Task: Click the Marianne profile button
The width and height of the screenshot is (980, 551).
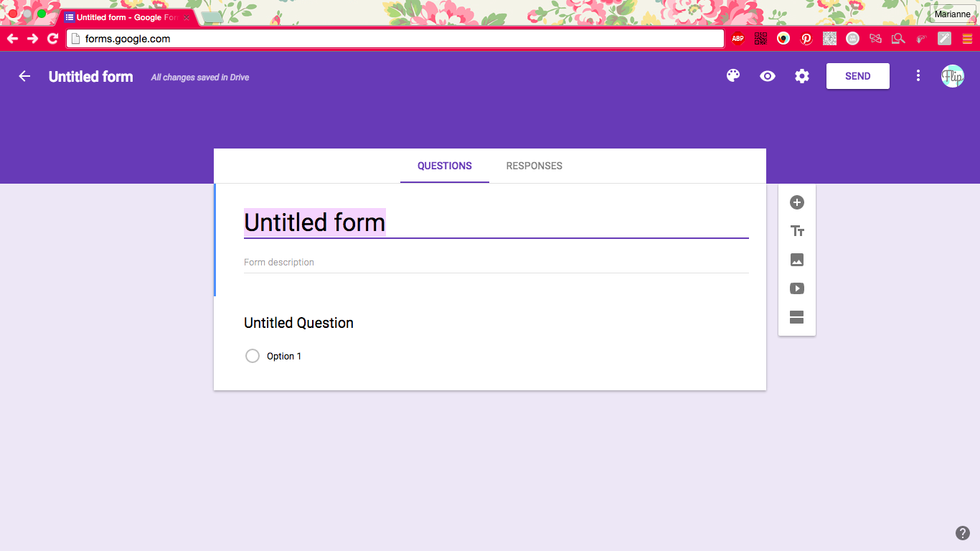Action: point(953,14)
